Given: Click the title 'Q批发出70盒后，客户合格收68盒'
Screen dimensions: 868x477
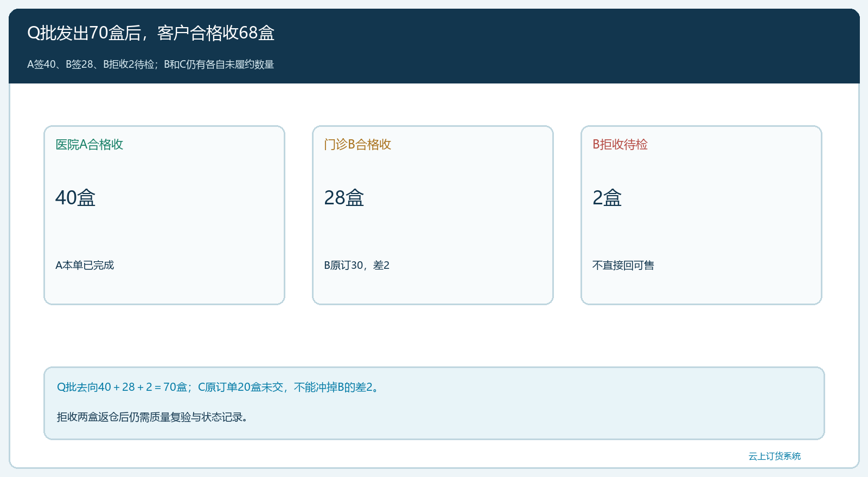Looking at the screenshot, I should coord(151,33).
